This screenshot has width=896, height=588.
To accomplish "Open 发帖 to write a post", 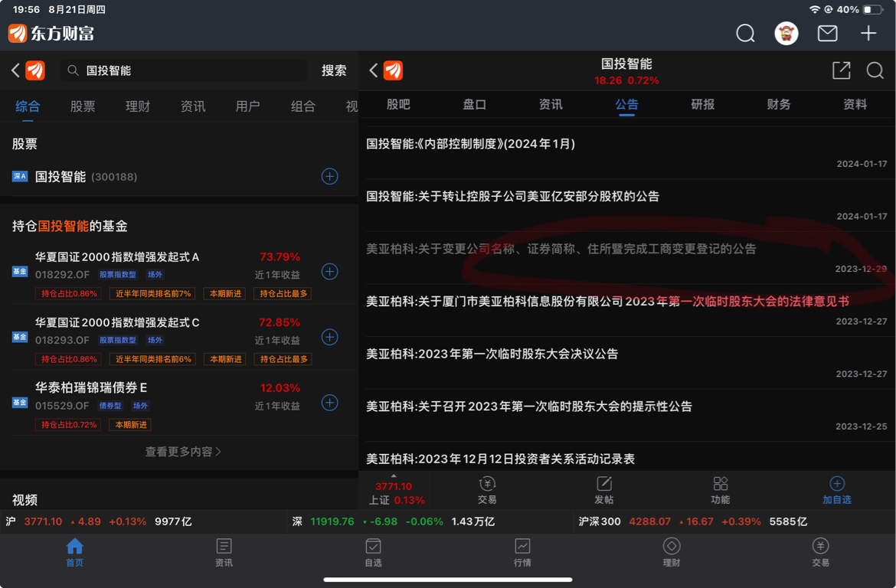I will 604,490.
